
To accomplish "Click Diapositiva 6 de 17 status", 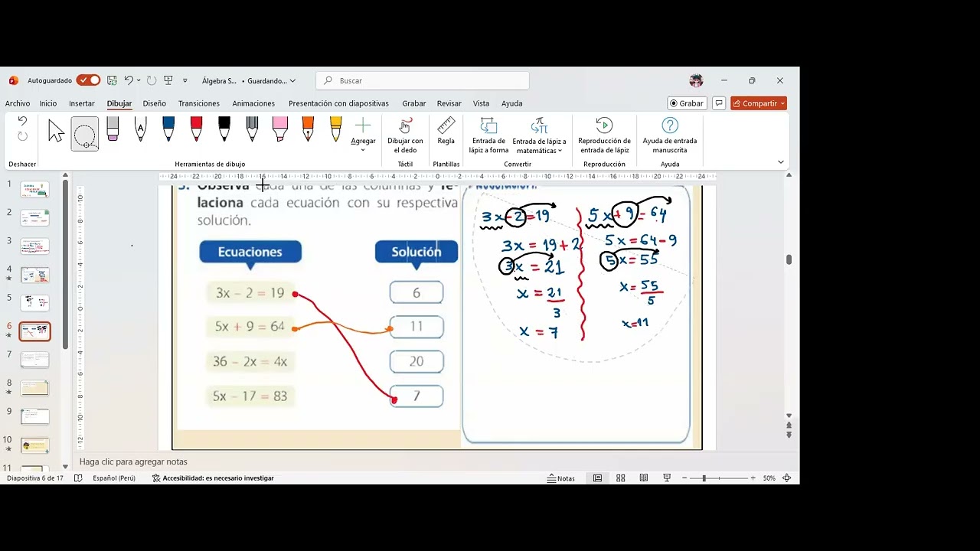I will 35,478.
